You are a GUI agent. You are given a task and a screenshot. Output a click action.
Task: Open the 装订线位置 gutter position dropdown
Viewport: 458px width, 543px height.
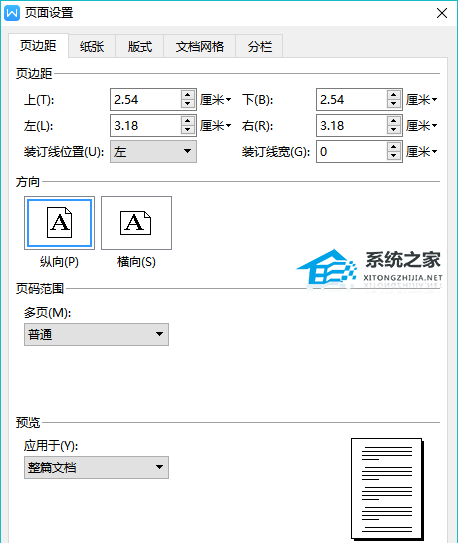pos(153,151)
